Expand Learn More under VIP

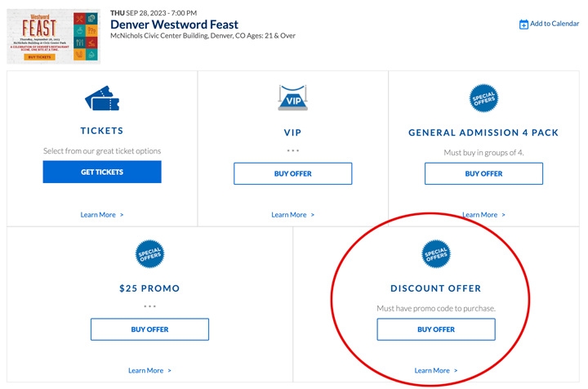[x=292, y=215]
